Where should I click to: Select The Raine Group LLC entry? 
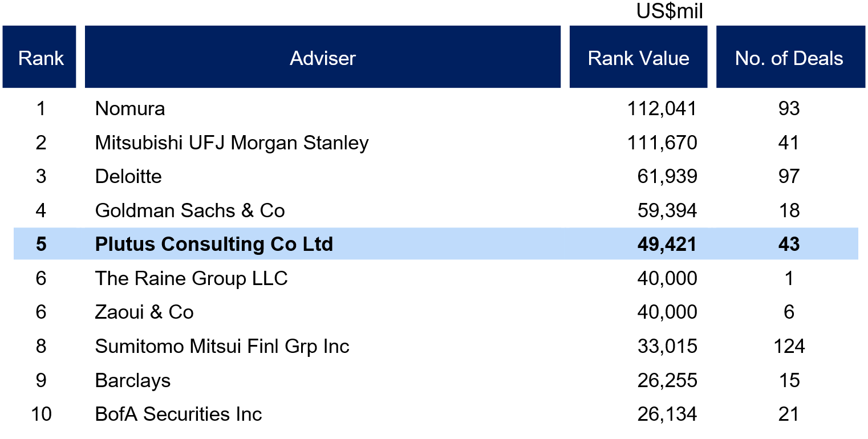pos(192,278)
